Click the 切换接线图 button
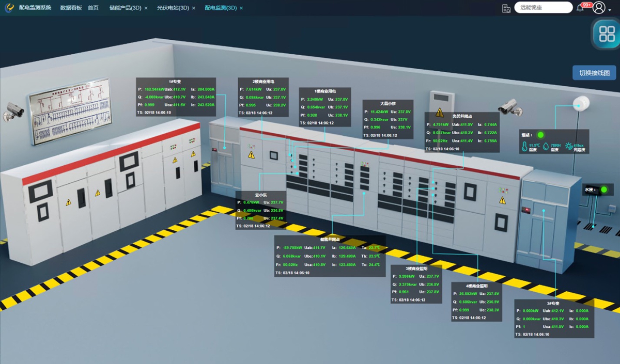This screenshot has height=364, width=620. click(x=594, y=73)
